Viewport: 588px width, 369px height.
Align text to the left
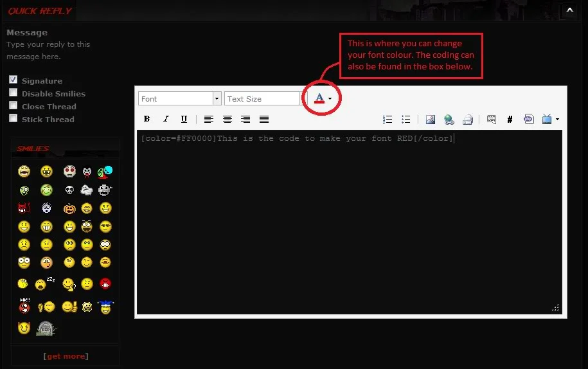click(209, 120)
